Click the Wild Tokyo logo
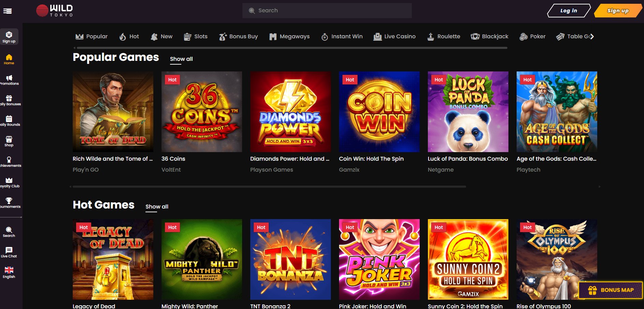 click(55, 11)
